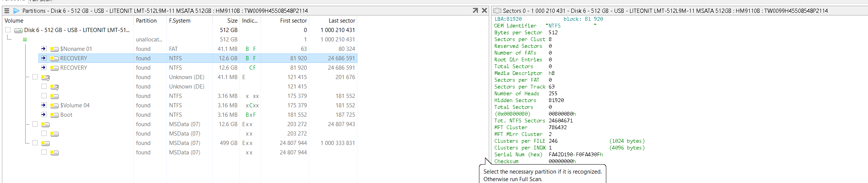Click the 41.1 MB size of $Noname 01
This screenshot has height=183, width=868.
tap(227, 49)
